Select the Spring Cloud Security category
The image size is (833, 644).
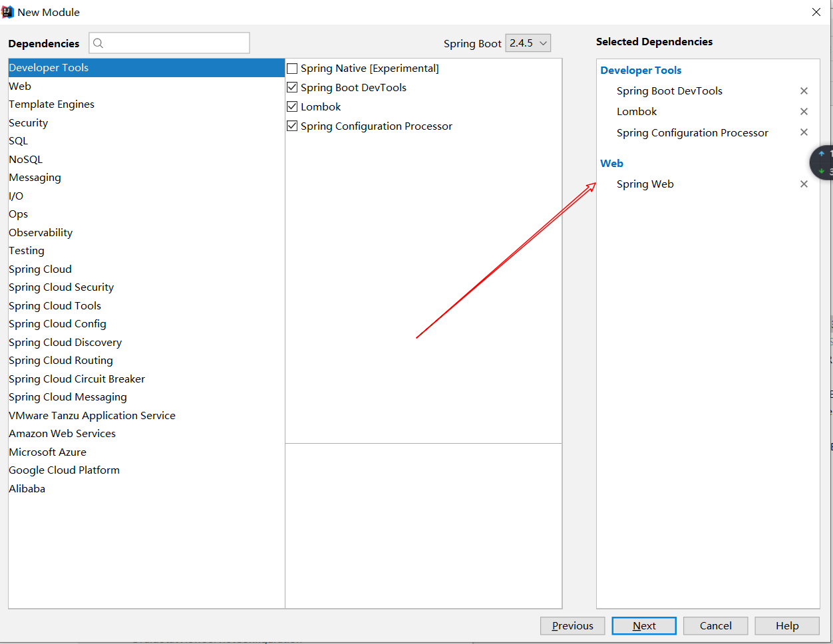pos(146,287)
